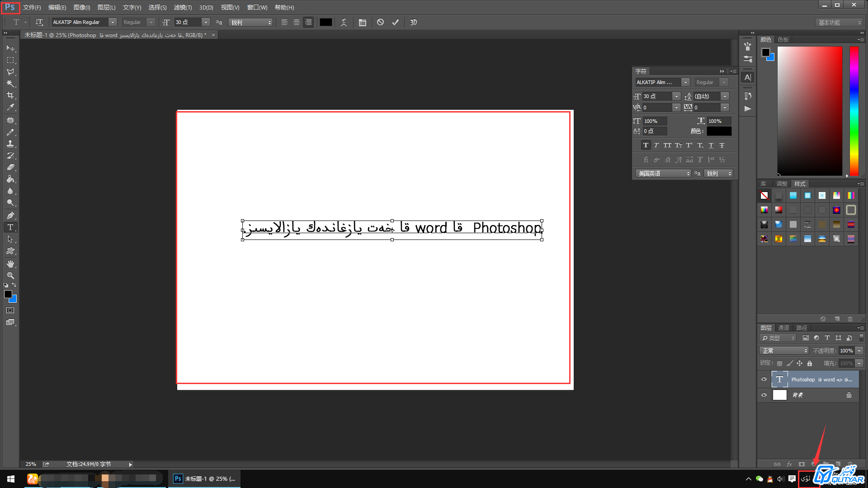868x488 pixels.
Task: Click the Photoshop taskbar button
Action: (204, 479)
